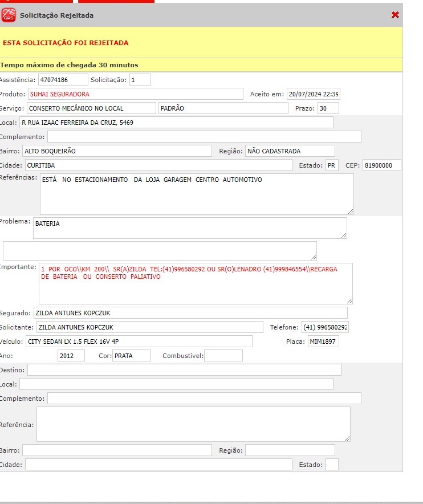Close the Solicitação Rejeitada dialog

click(x=395, y=15)
